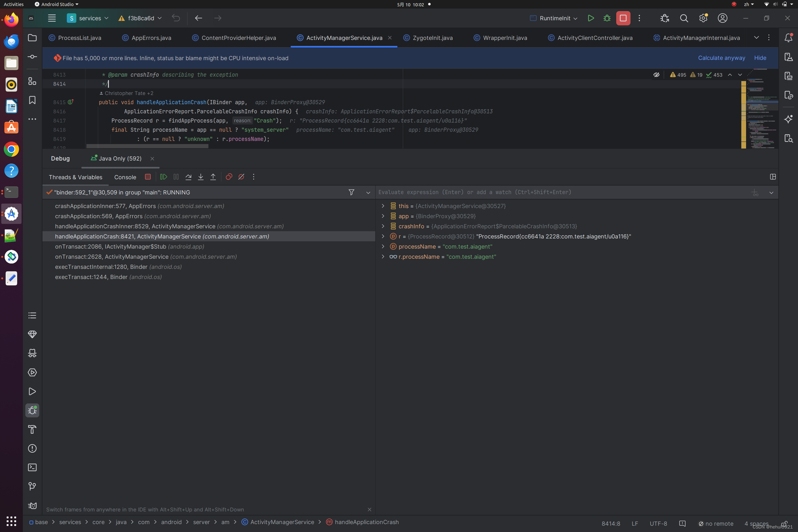Open Firefox from the Ubuntu dock

(11, 20)
